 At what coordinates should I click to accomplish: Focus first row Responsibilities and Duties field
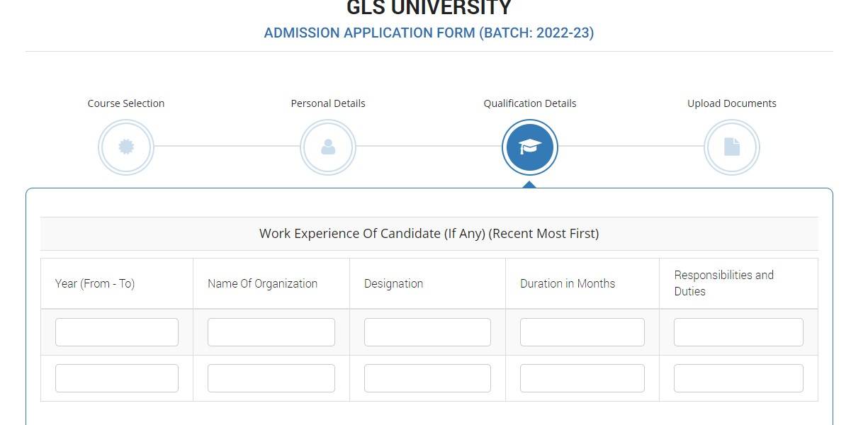738,332
